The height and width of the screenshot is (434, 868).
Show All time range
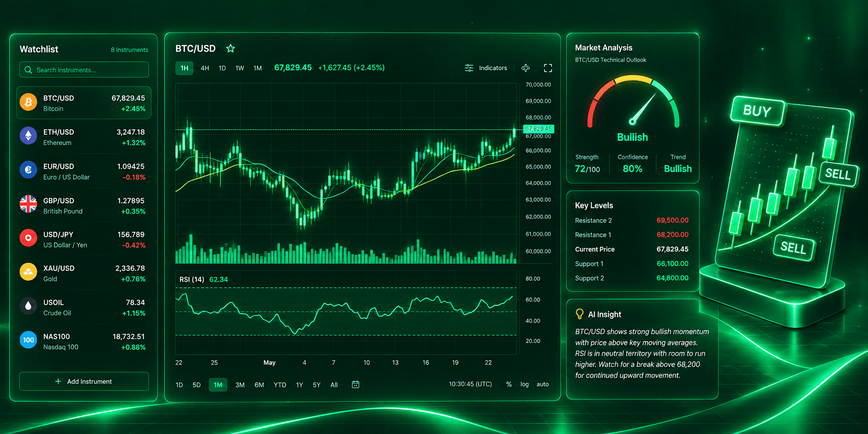[x=334, y=385]
